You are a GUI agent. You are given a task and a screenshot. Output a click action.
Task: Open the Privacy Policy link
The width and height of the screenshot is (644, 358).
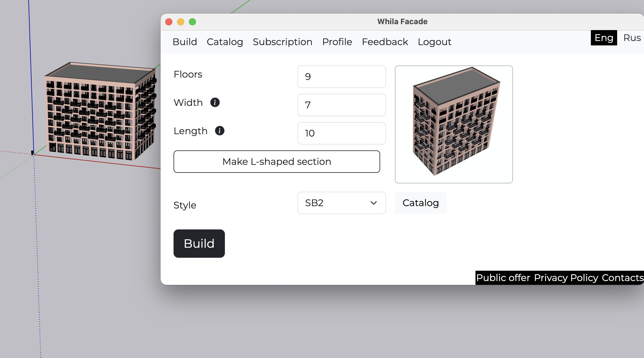[566, 278]
